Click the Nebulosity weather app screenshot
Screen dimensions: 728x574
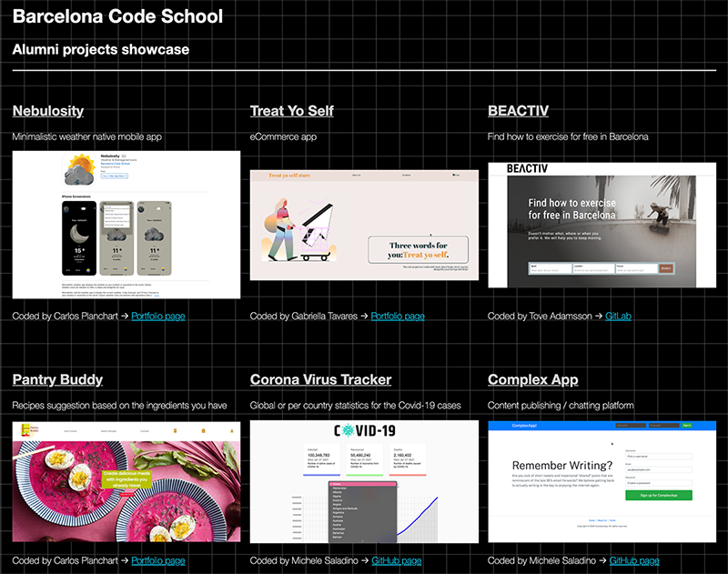[x=126, y=224]
